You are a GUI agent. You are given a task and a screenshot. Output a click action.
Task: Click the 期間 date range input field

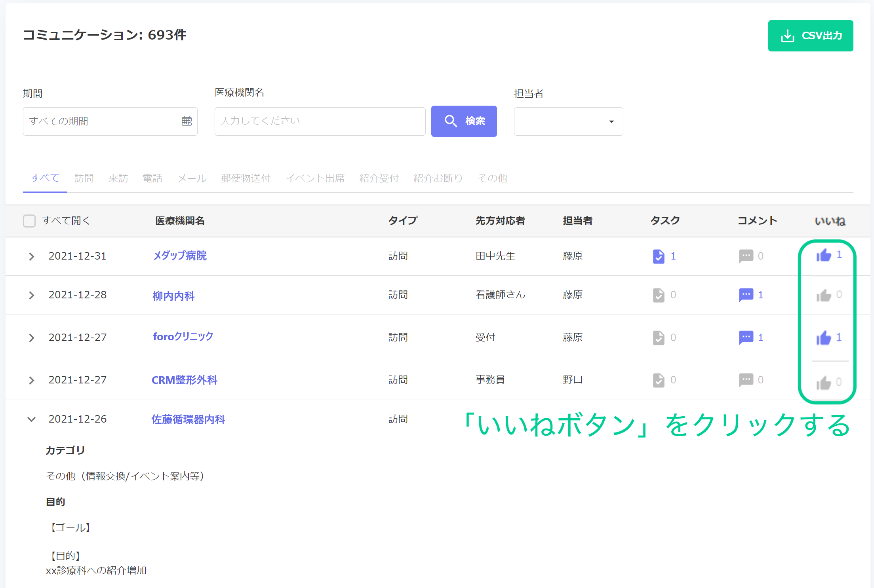coord(110,121)
